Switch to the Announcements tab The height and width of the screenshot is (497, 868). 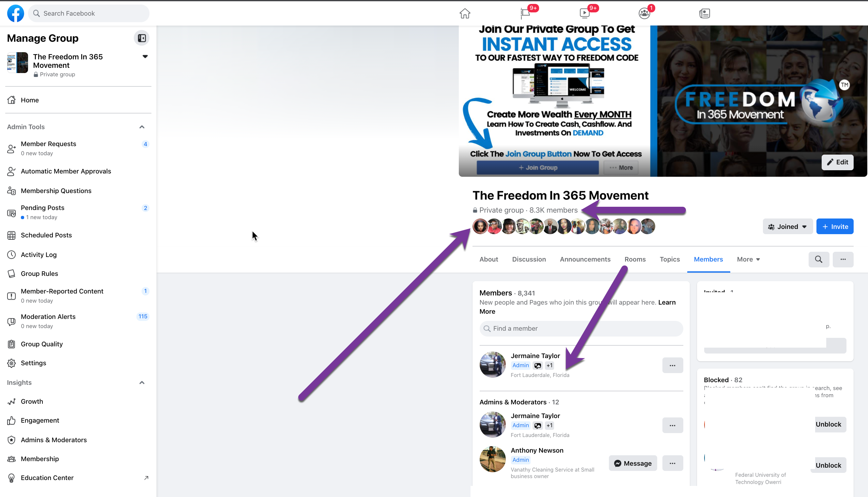(585, 259)
